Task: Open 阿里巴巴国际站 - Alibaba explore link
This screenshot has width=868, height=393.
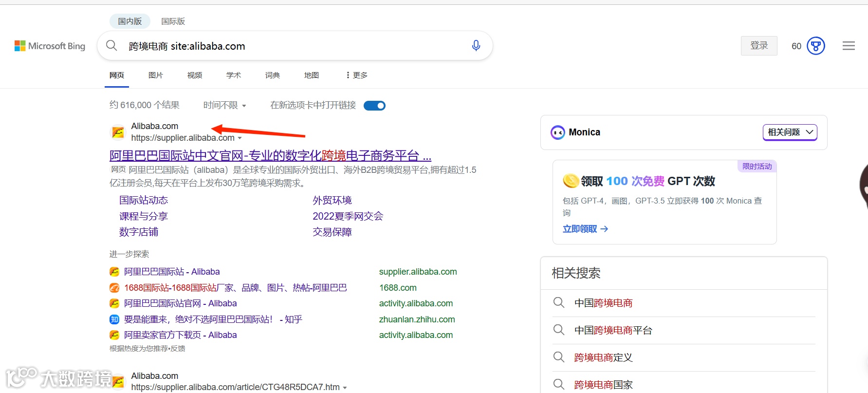Action: 172,272
